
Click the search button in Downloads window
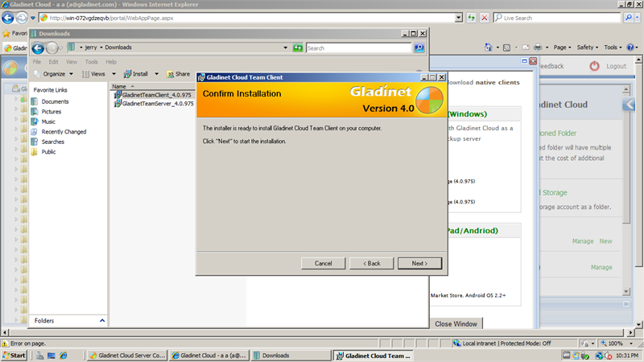coord(419,48)
